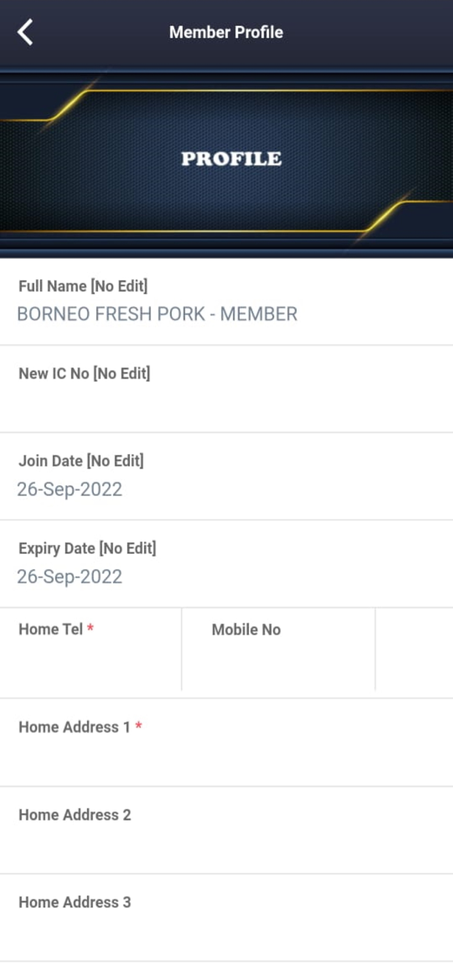Screen dimensions: 453x980
Task: Click the Expiry Date [No Edit] label
Action: point(87,548)
